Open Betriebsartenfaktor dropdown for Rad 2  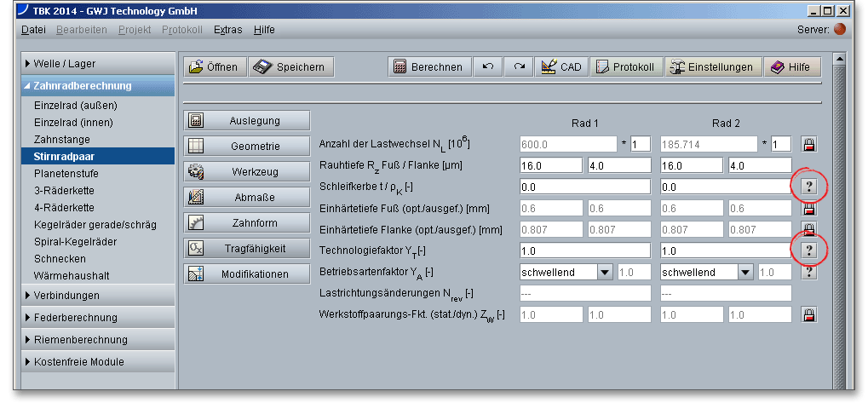746,273
